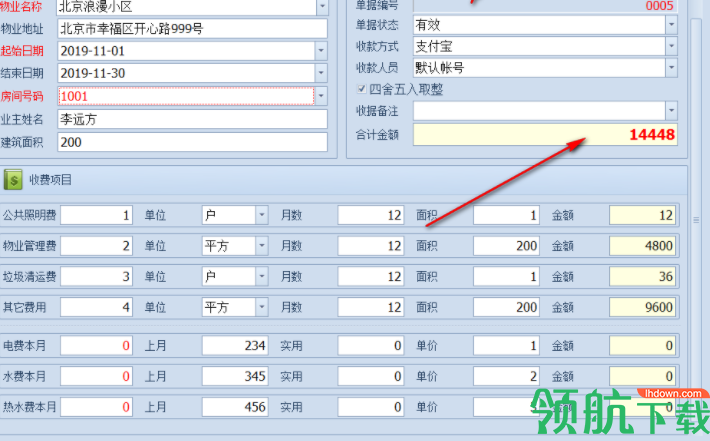Click the 公共照明费 金额 field 12

point(643,215)
